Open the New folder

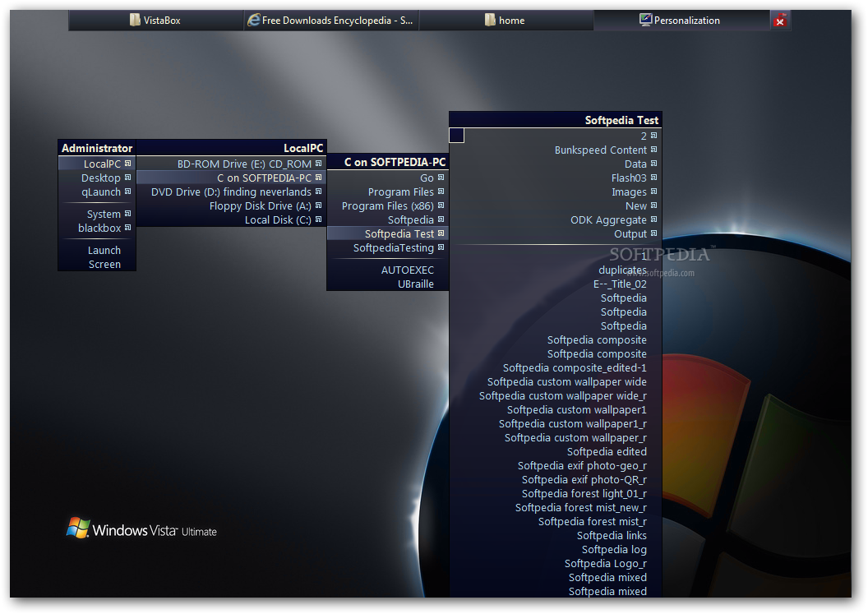(556, 205)
